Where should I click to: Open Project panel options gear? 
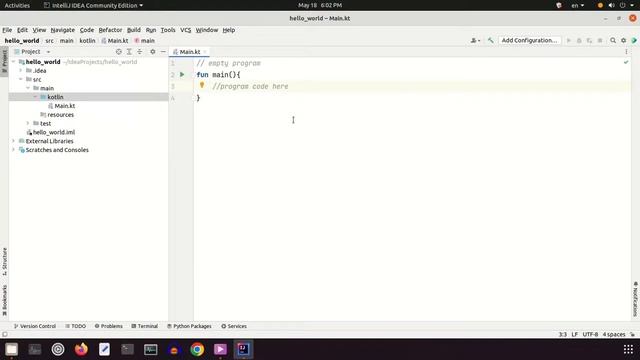[x=153, y=52]
